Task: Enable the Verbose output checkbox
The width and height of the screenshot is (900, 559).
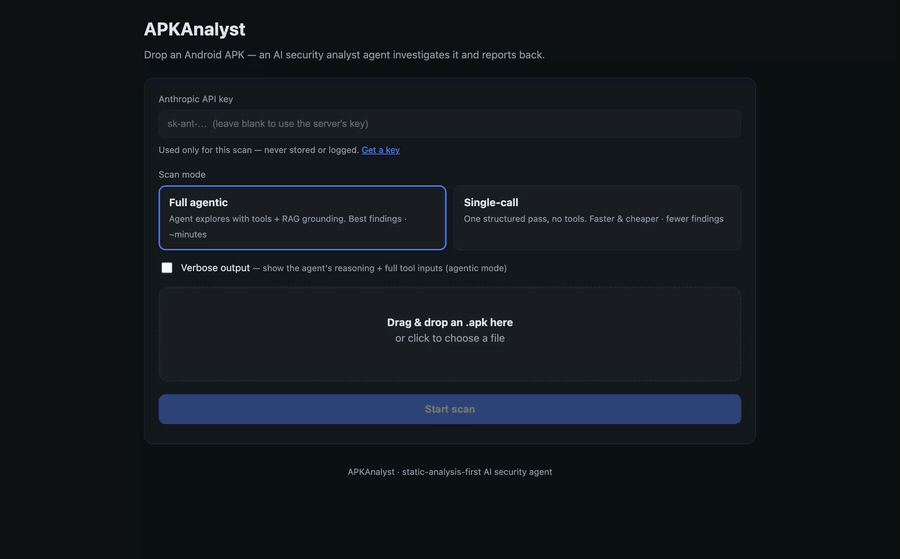Action: click(166, 268)
